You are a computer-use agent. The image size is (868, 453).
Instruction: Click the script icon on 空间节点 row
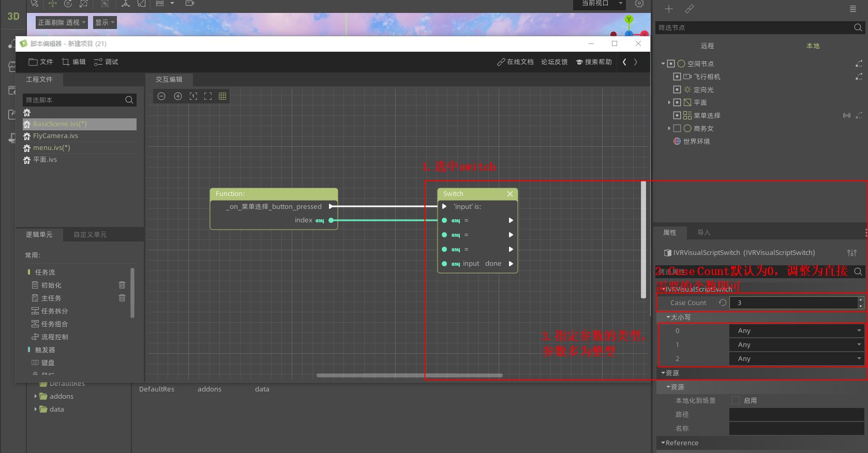click(x=859, y=64)
